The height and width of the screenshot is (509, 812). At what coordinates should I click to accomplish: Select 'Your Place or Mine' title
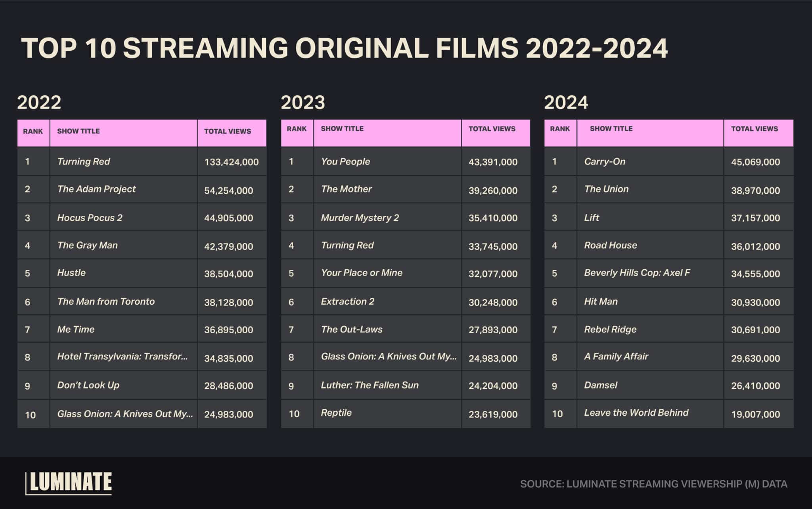(362, 273)
